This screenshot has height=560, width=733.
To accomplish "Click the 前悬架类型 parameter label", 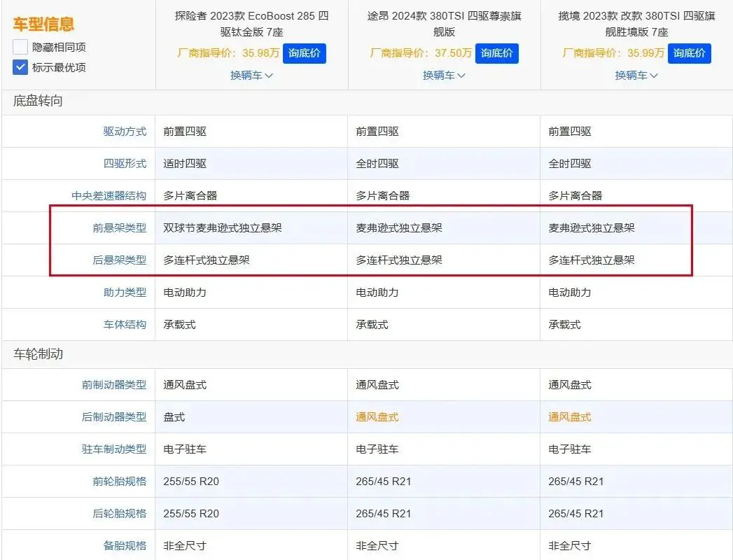I will click(120, 228).
